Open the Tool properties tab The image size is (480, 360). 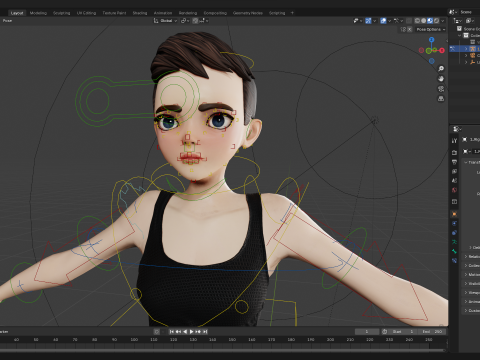coord(454,141)
